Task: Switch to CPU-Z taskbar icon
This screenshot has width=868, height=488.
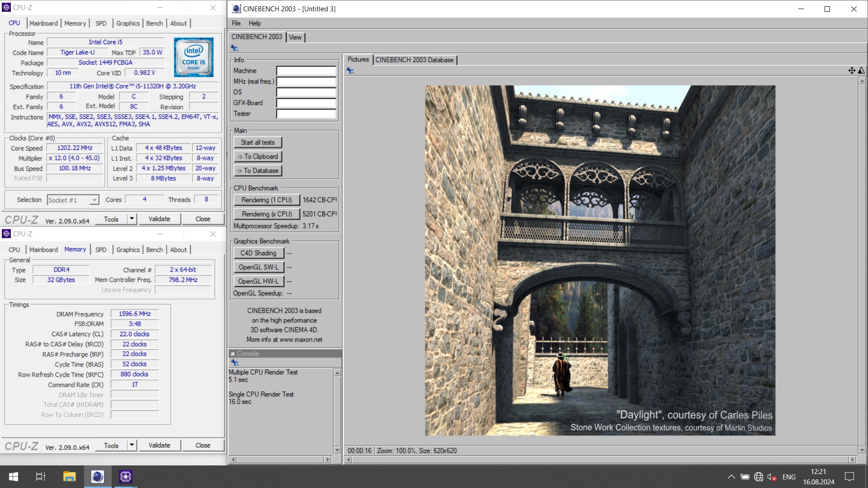Action: click(125, 477)
